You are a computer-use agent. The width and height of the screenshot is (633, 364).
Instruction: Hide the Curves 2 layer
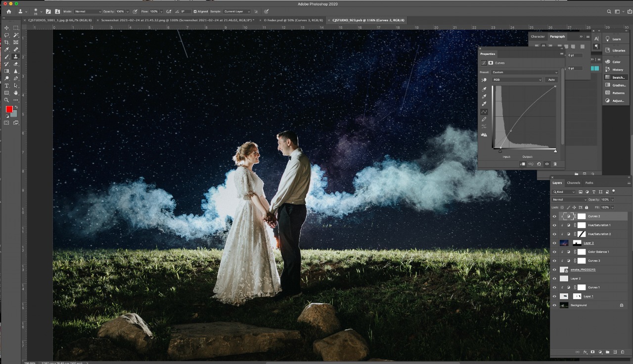[x=554, y=216]
